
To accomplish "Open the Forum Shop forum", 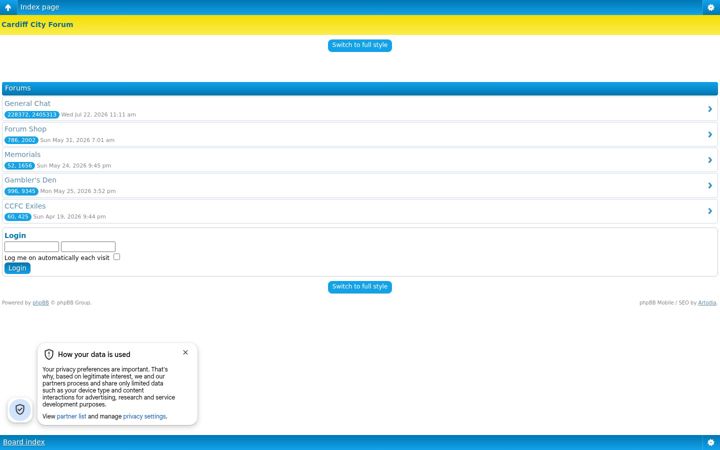I will (x=25, y=129).
